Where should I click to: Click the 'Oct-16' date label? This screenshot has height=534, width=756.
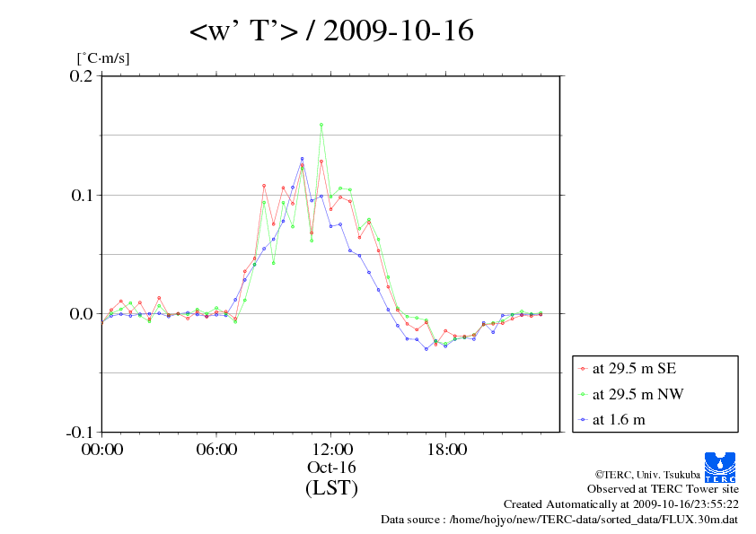pyautogui.click(x=331, y=468)
